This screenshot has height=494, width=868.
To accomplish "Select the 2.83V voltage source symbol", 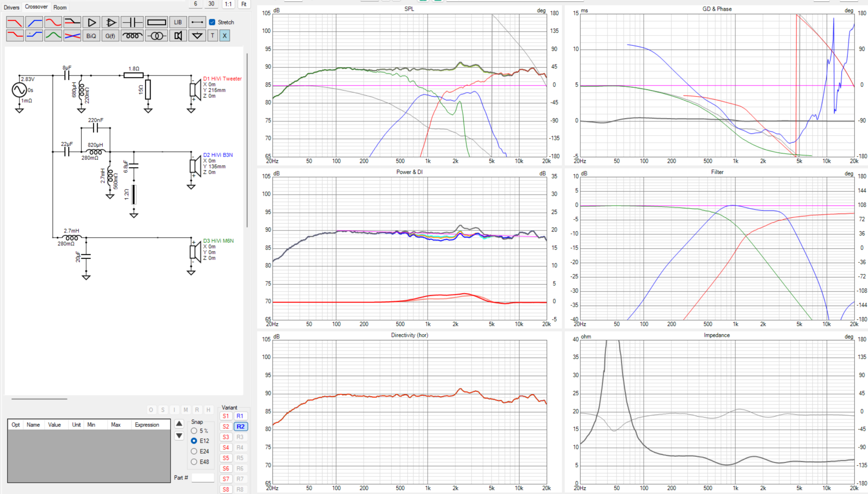I will (x=19, y=89).
